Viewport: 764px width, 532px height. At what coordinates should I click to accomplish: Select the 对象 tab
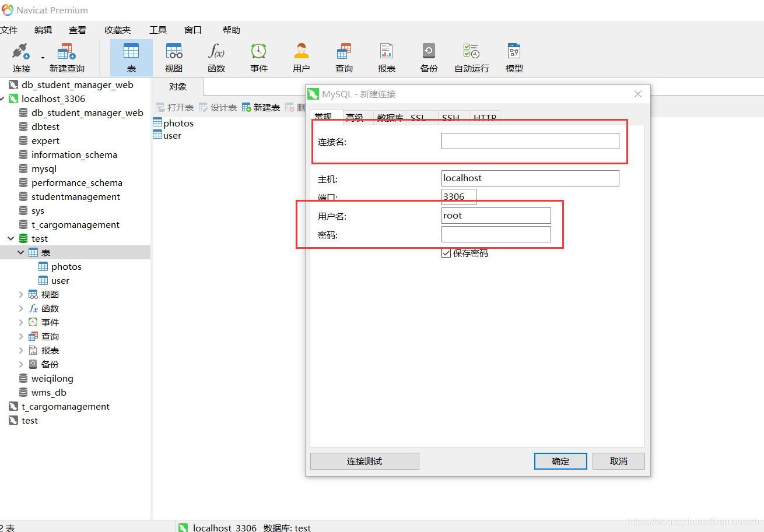coord(178,87)
